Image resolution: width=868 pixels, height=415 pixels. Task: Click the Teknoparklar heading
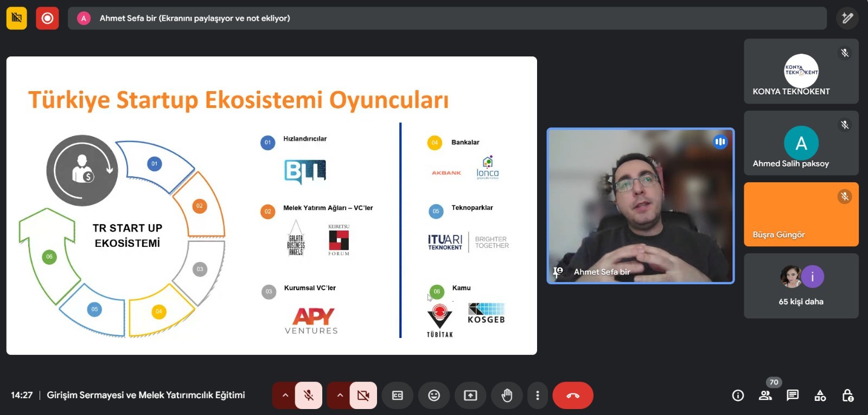472,208
